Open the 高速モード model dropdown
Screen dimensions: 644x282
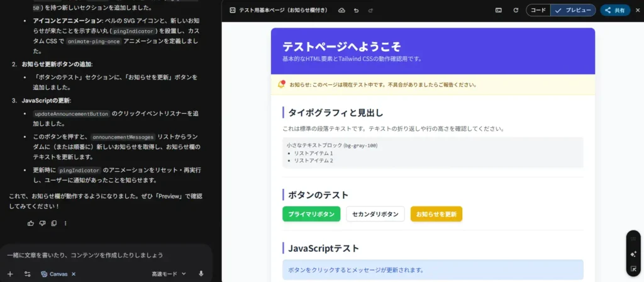coord(169,274)
